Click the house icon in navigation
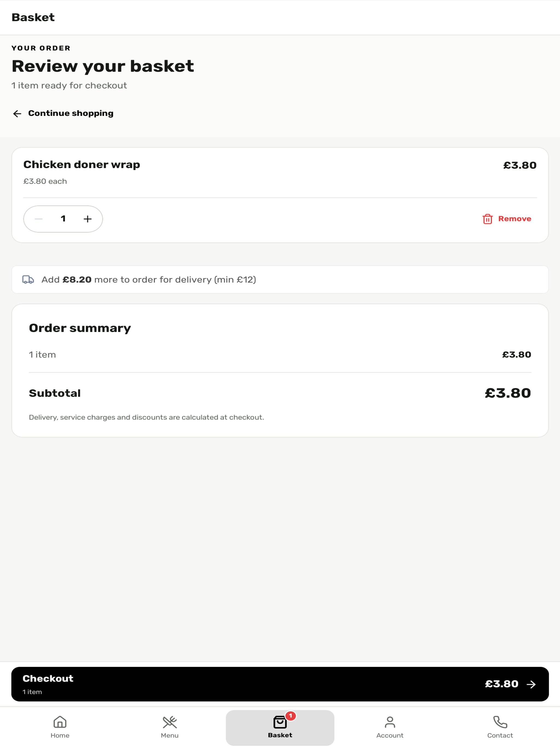The height and width of the screenshot is (747, 560). [x=60, y=722]
